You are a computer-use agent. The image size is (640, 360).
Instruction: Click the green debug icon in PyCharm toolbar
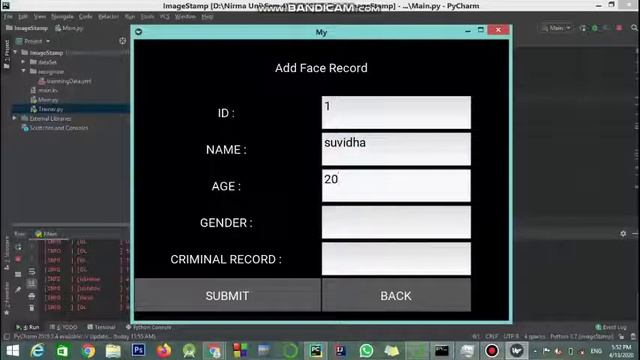(x=595, y=28)
